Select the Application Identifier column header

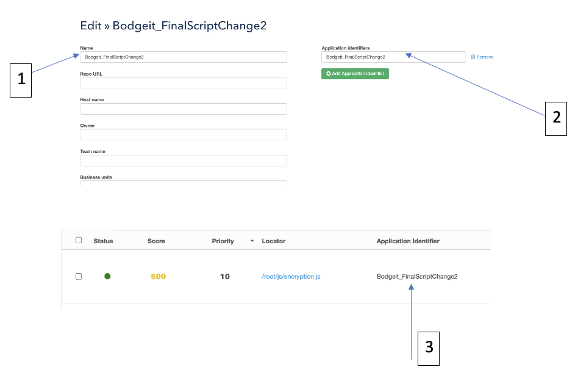[x=408, y=241]
